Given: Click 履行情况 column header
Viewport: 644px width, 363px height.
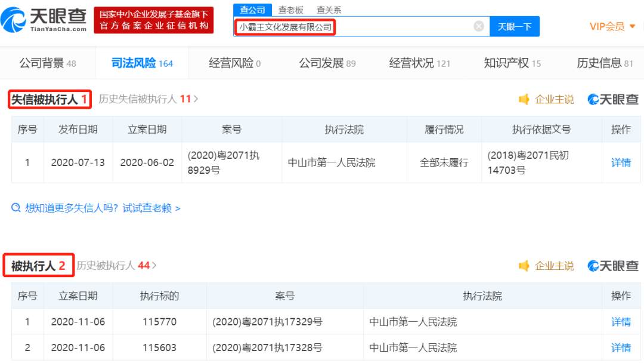Looking at the screenshot, I should [x=444, y=130].
